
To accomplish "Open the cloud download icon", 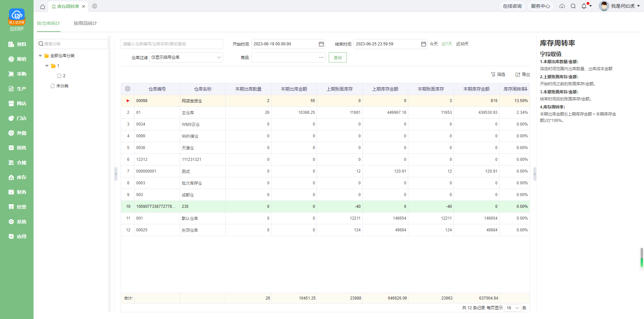I will tap(562, 6).
